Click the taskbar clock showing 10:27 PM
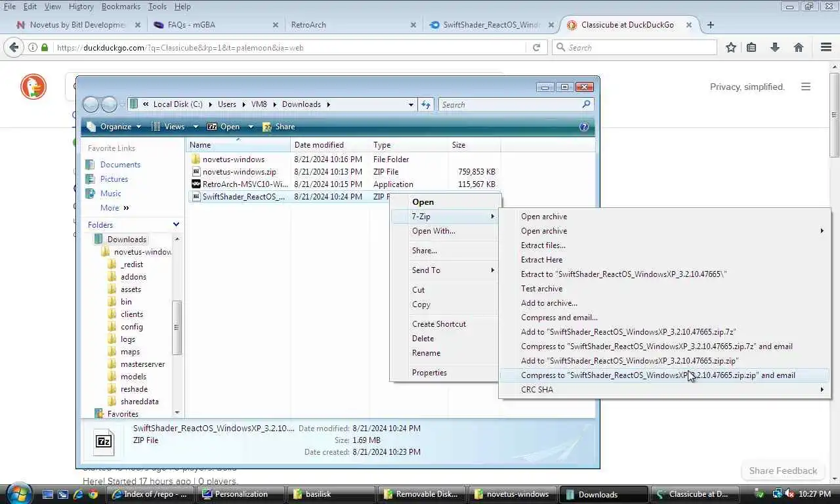 [x=814, y=494]
